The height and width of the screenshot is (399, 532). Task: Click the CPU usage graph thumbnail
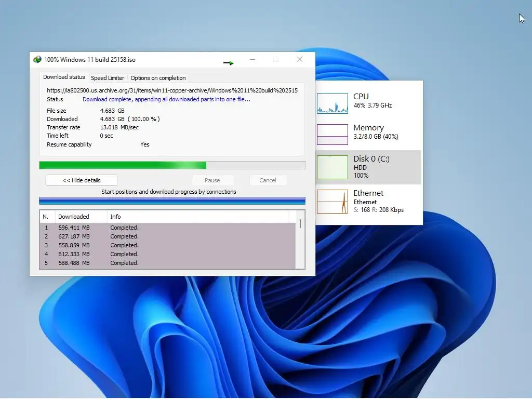[x=332, y=103]
